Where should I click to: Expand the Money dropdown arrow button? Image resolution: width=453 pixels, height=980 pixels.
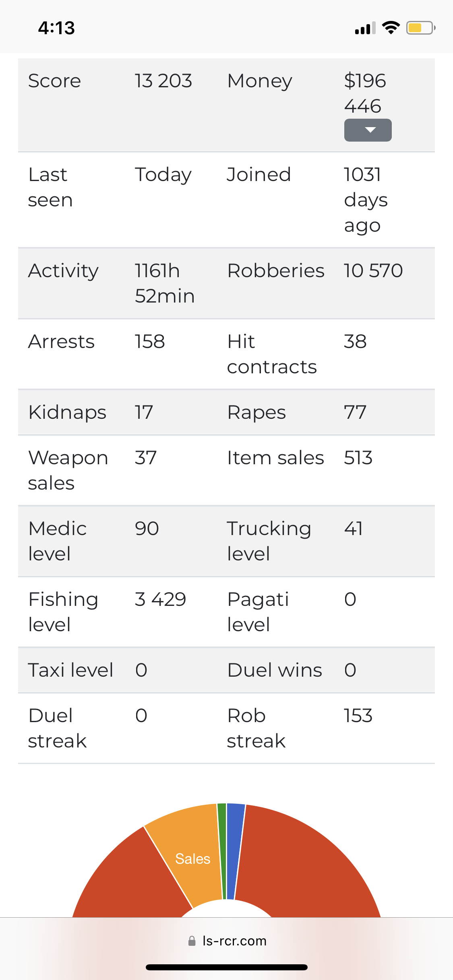pyautogui.click(x=368, y=130)
